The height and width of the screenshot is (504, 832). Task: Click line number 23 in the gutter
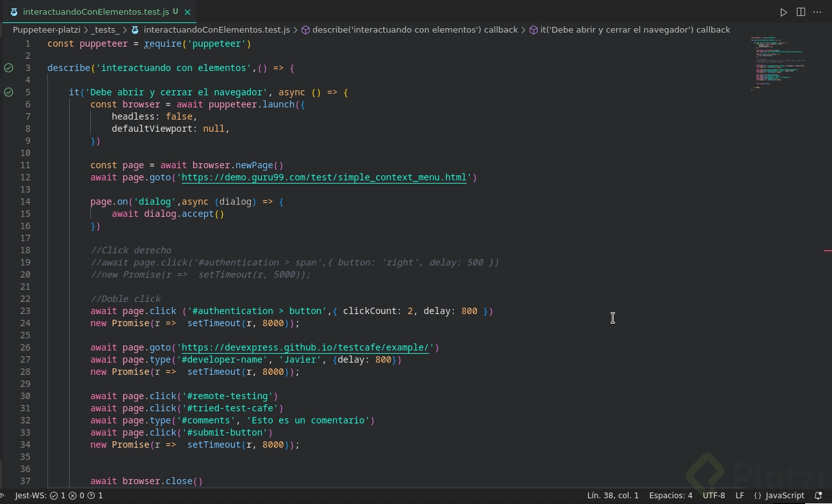[x=25, y=311]
